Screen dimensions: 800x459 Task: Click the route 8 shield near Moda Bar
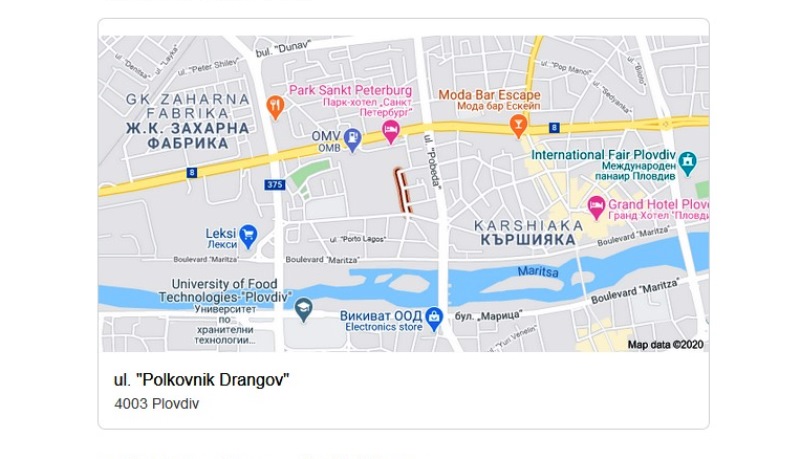point(554,128)
